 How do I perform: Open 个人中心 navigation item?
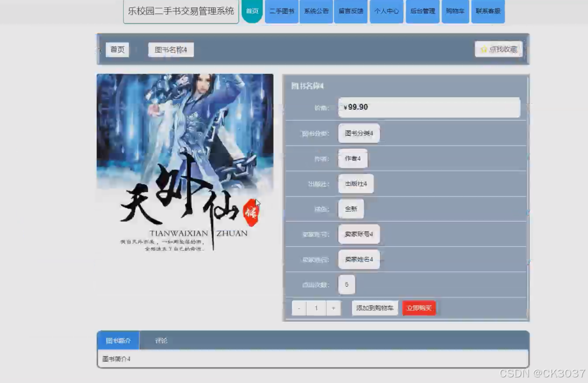387,11
